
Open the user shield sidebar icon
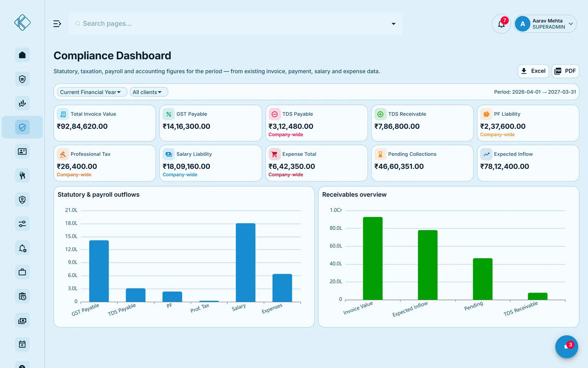click(x=22, y=200)
